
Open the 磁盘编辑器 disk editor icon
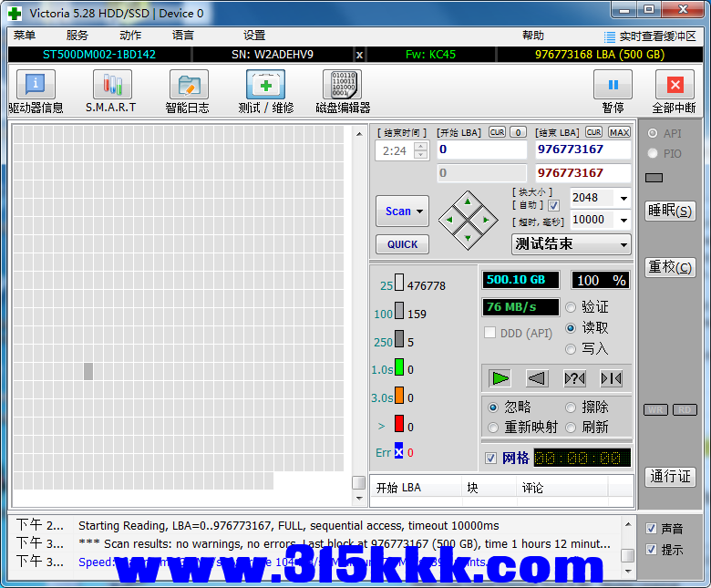[342, 86]
